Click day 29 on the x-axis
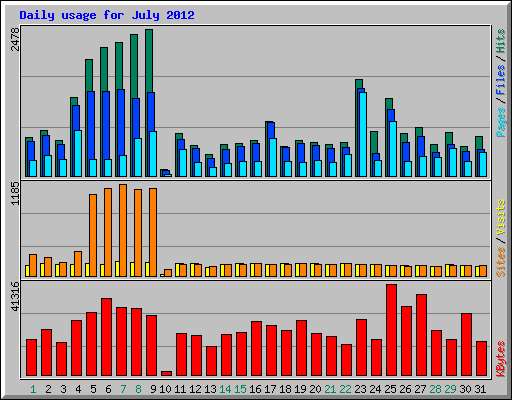 (450, 389)
